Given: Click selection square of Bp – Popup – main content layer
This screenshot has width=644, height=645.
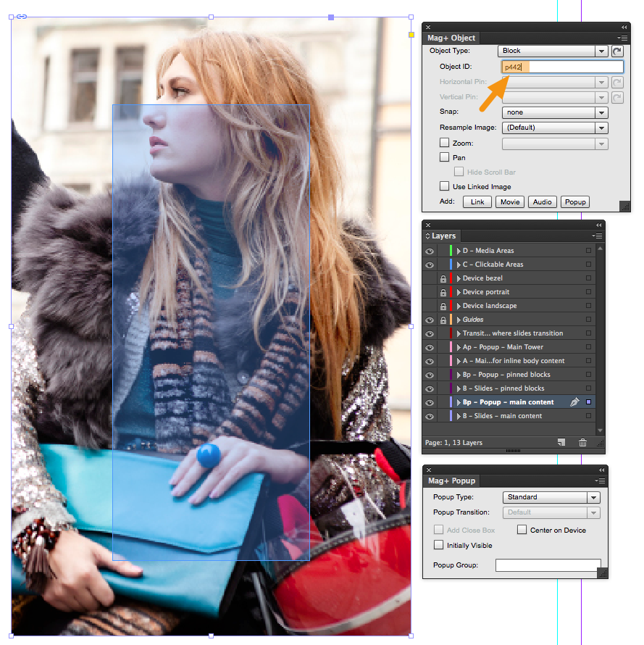Looking at the screenshot, I should pyautogui.click(x=588, y=402).
